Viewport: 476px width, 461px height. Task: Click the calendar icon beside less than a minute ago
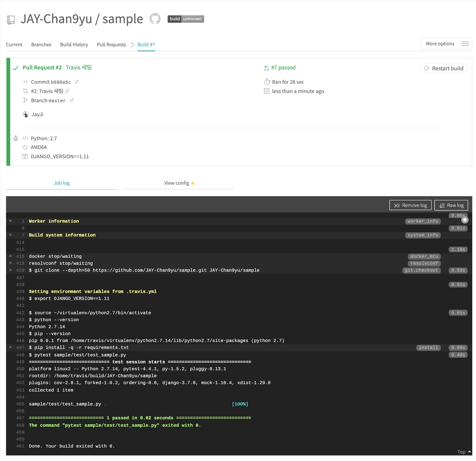(267, 91)
